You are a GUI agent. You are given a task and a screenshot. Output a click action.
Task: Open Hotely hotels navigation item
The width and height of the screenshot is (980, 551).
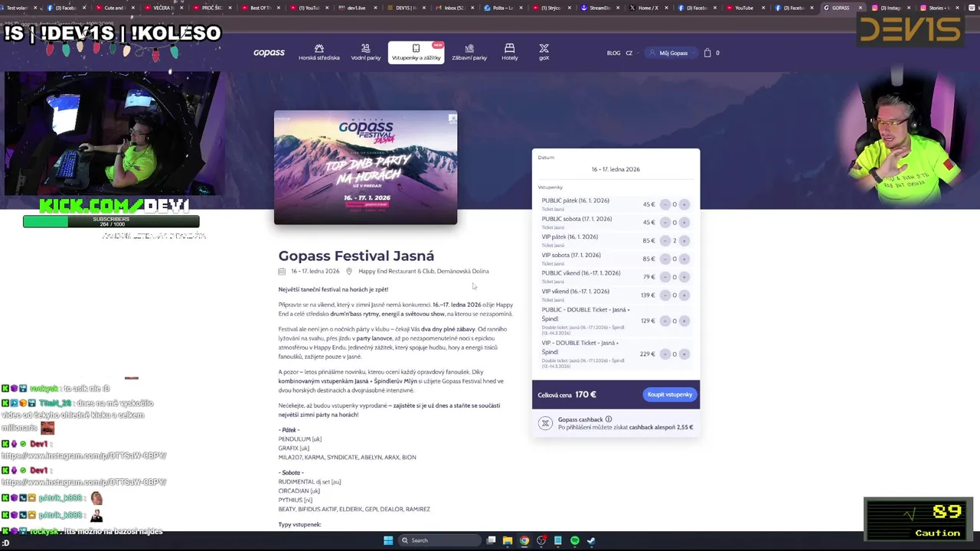pos(509,53)
